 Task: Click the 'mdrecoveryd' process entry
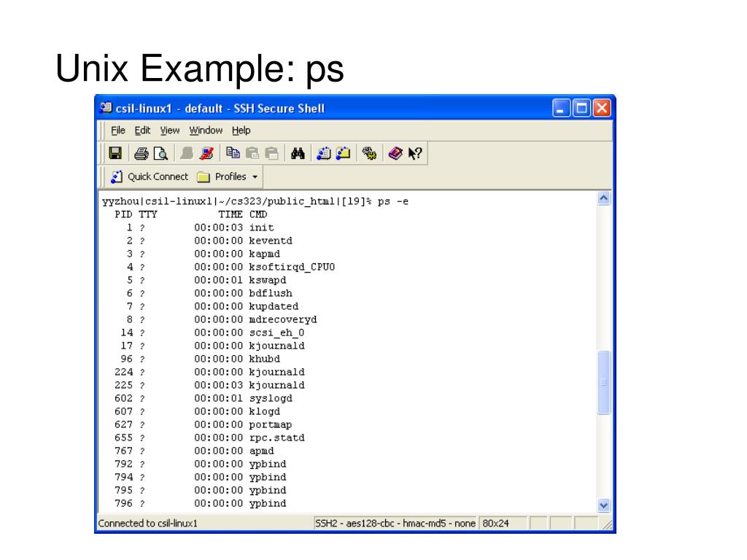coord(283,319)
